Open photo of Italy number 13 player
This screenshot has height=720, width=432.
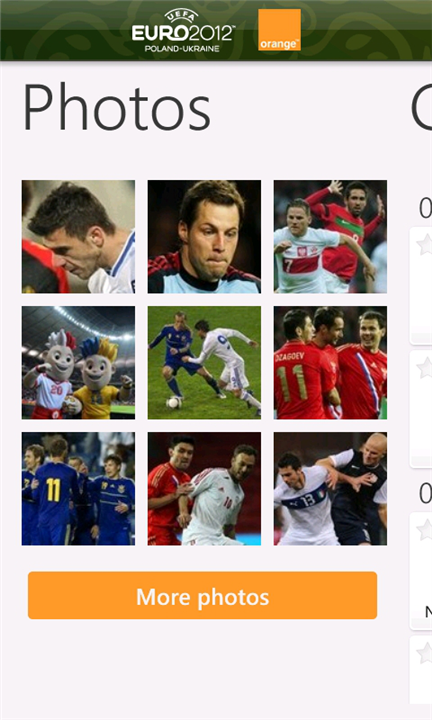click(x=331, y=489)
